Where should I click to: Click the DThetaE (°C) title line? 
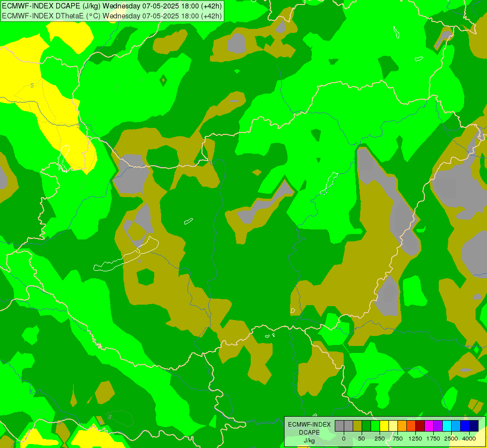112,15
